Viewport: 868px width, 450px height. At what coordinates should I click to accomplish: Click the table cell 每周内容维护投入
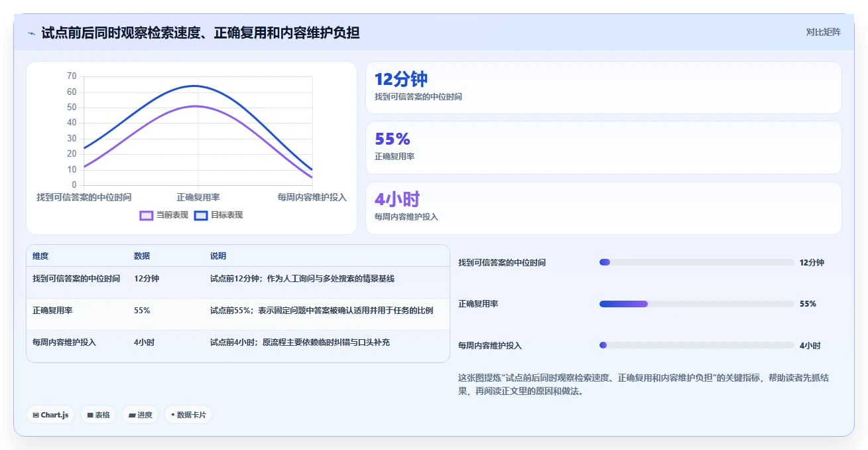64,342
